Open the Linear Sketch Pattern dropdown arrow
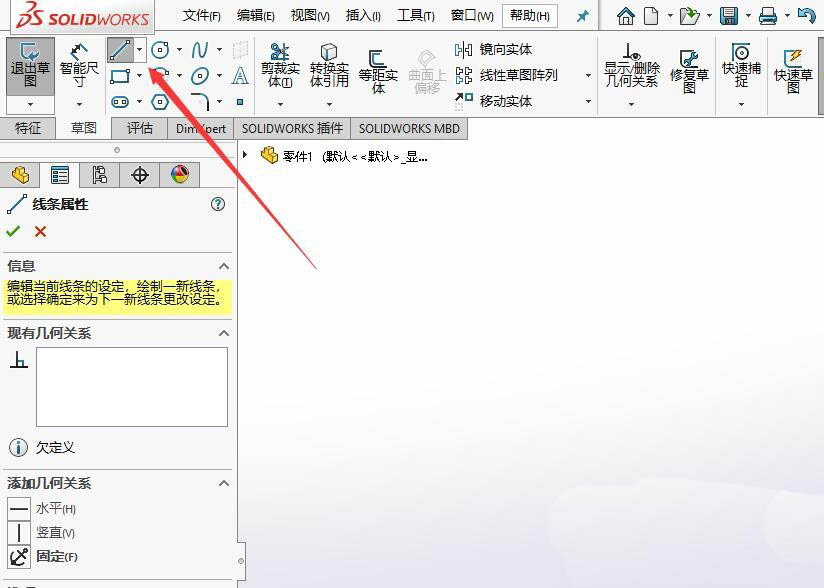Screen dimensions: 824x588 [588, 76]
